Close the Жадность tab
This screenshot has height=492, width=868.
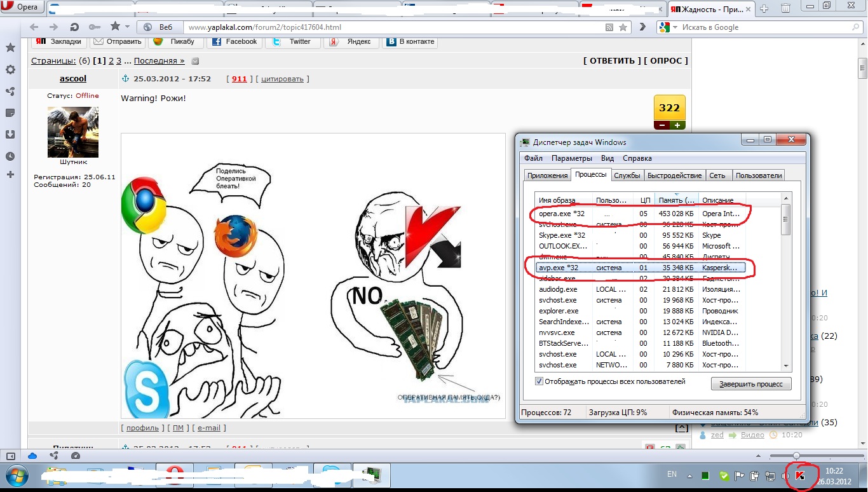[x=748, y=9]
